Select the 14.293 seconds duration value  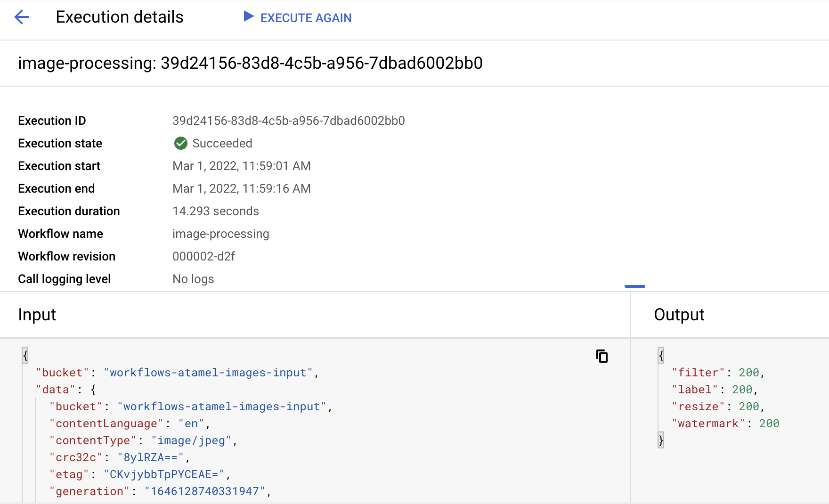click(x=216, y=211)
